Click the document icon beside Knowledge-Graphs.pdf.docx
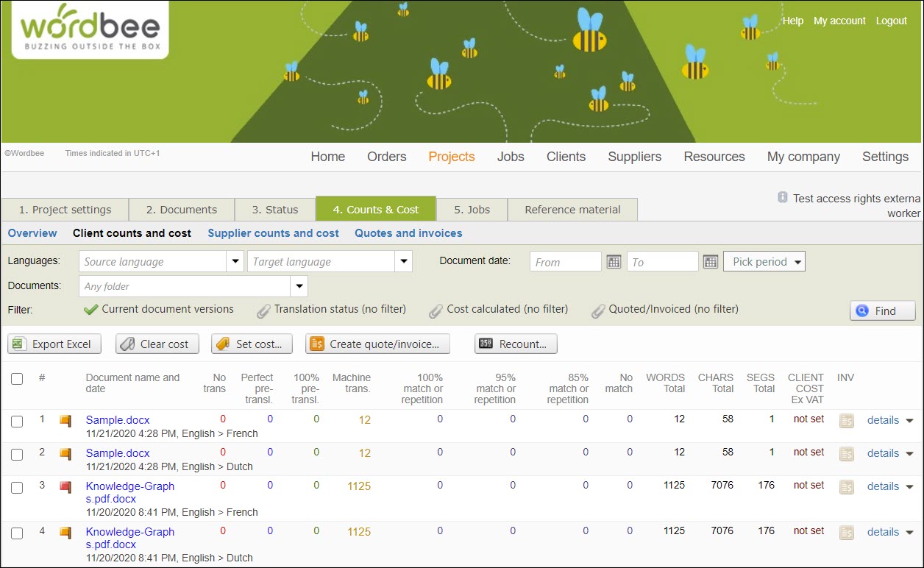This screenshot has height=568, width=924. pos(65,486)
